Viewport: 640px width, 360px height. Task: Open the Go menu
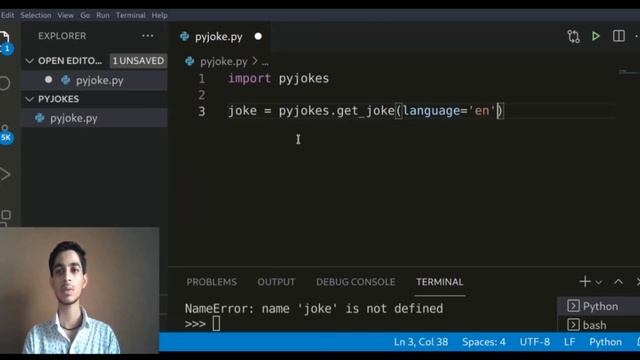(85, 15)
